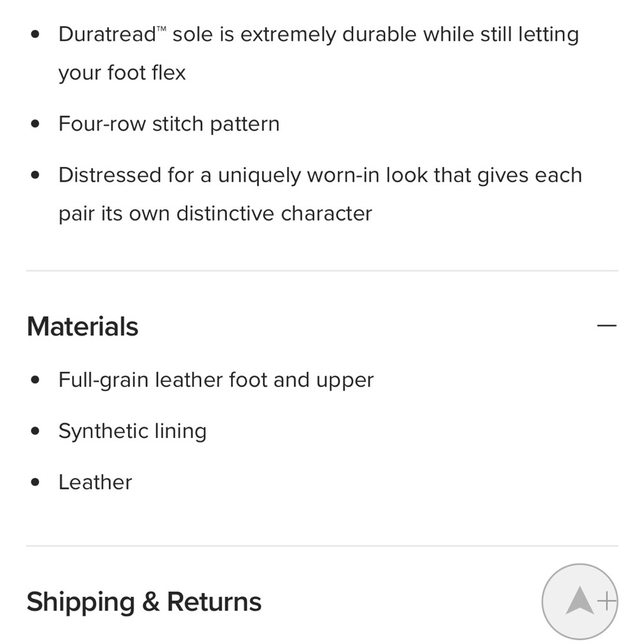Click the Synthetic lining material item
The width and height of the screenshot is (644, 644).
click(132, 431)
